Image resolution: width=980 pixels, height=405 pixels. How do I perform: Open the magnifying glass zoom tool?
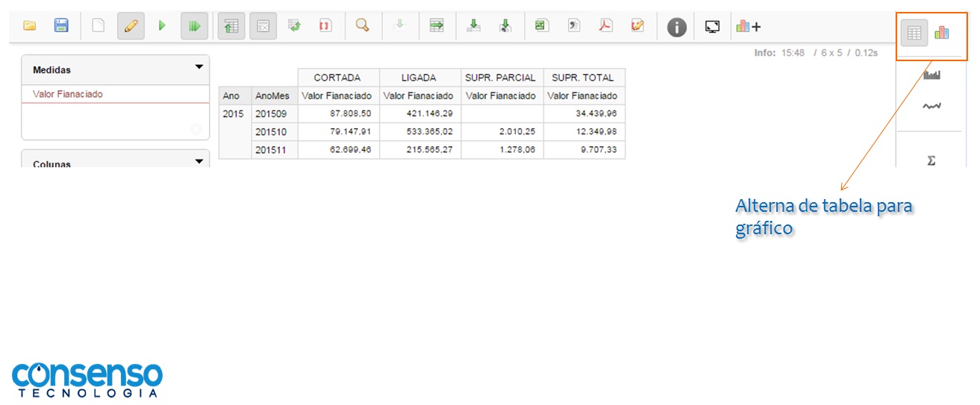363,26
